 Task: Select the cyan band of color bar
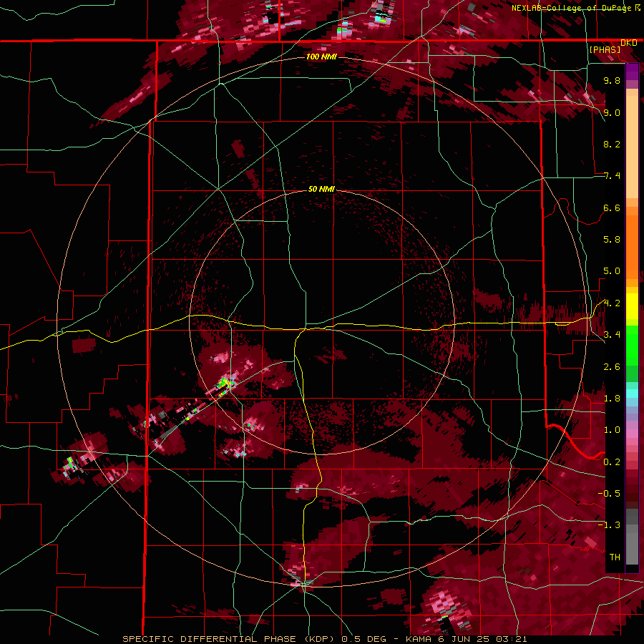point(632,393)
